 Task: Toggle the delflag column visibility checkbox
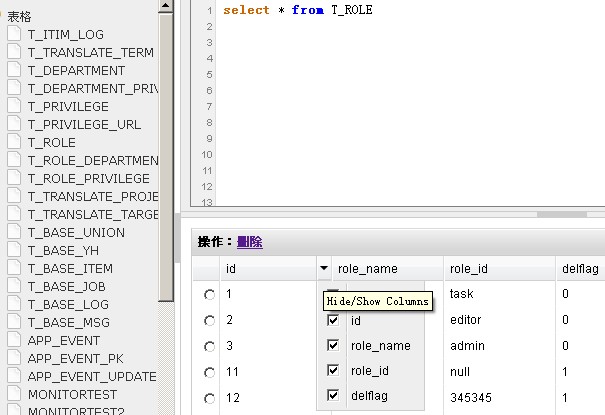click(333, 396)
